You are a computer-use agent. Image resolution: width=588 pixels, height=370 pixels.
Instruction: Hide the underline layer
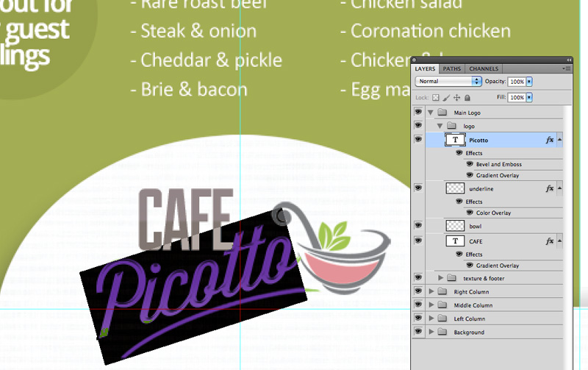[x=418, y=188]
